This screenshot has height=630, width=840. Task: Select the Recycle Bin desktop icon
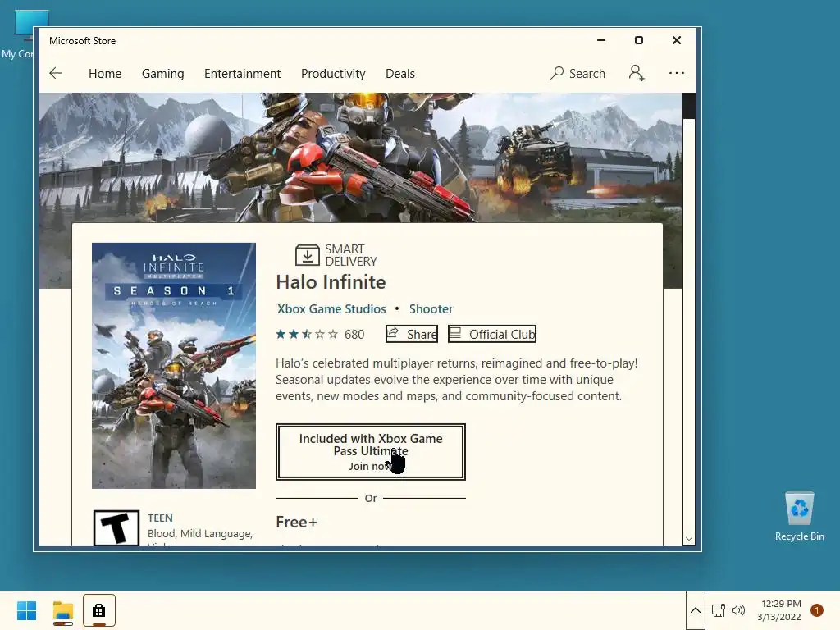coord(799,516)
